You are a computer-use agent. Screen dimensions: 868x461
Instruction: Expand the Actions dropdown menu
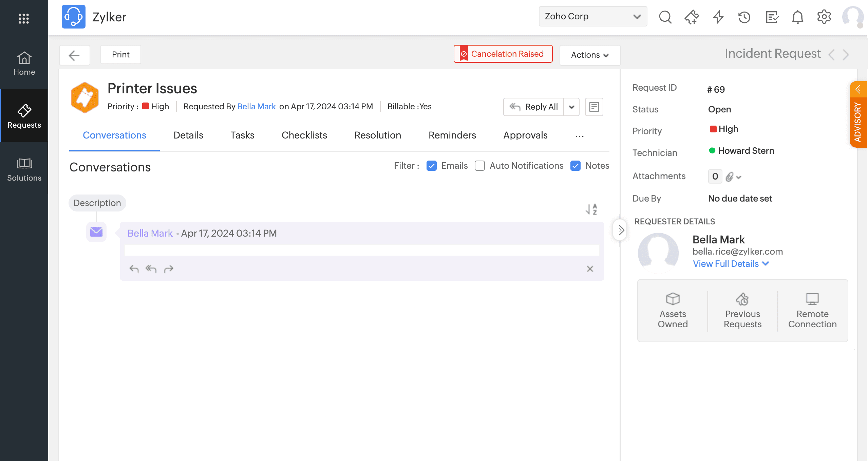tap(590, 55)
